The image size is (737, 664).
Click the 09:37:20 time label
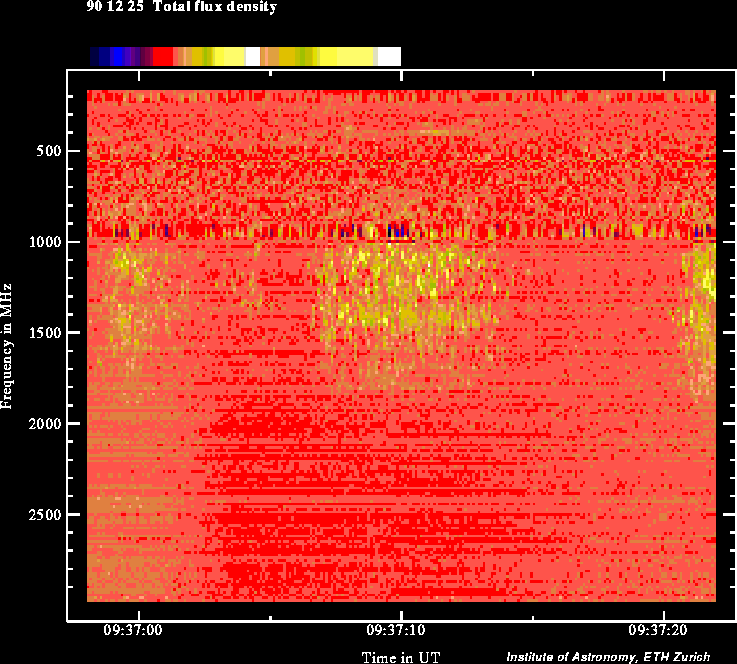click(x=658, y=630)
